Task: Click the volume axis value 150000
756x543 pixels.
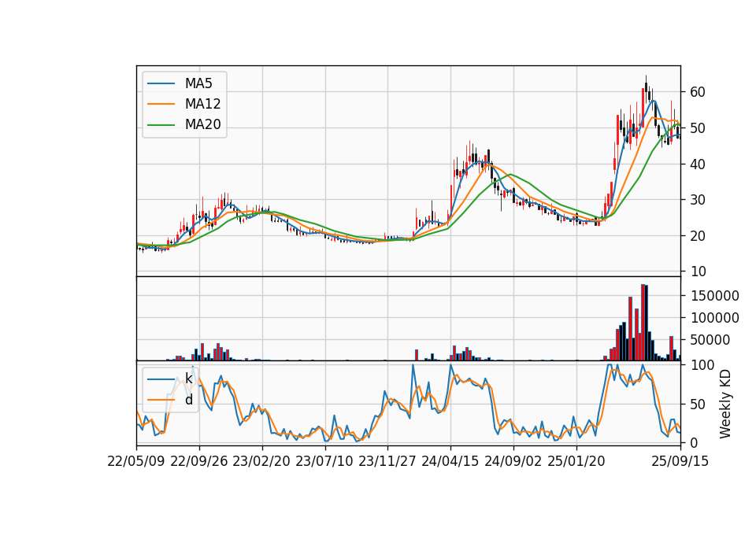Action: pos(714,296)
